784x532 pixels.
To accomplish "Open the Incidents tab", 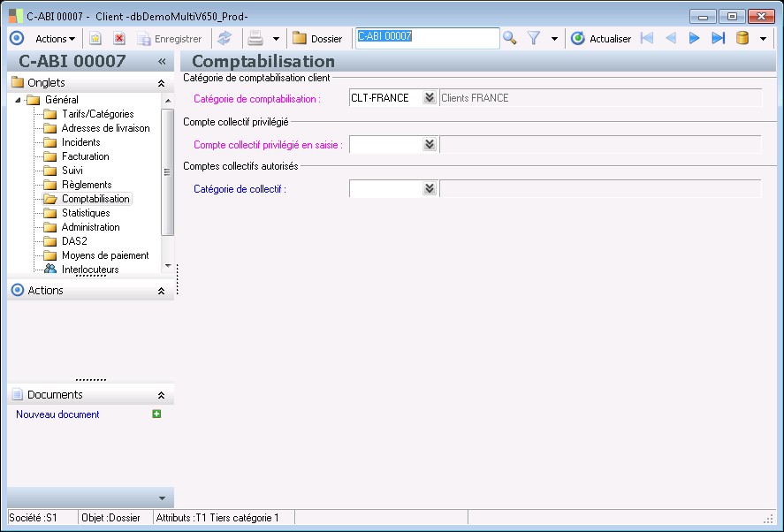I will 81,142.
